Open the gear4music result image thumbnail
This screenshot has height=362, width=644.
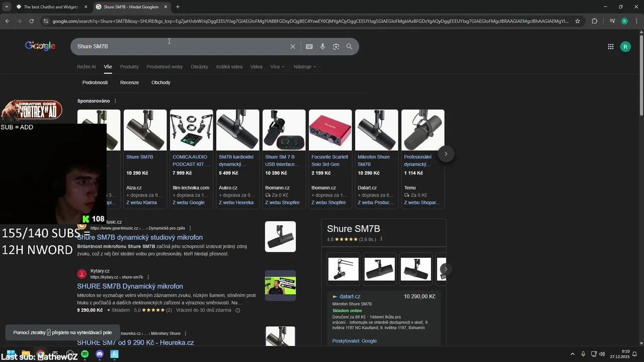click(x=280, y=236)
